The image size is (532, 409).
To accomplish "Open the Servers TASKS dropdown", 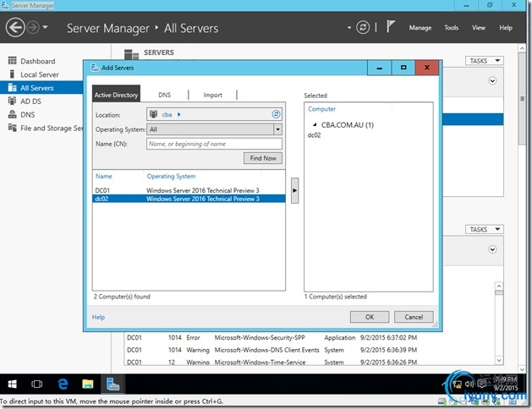I will click(485, 61).
